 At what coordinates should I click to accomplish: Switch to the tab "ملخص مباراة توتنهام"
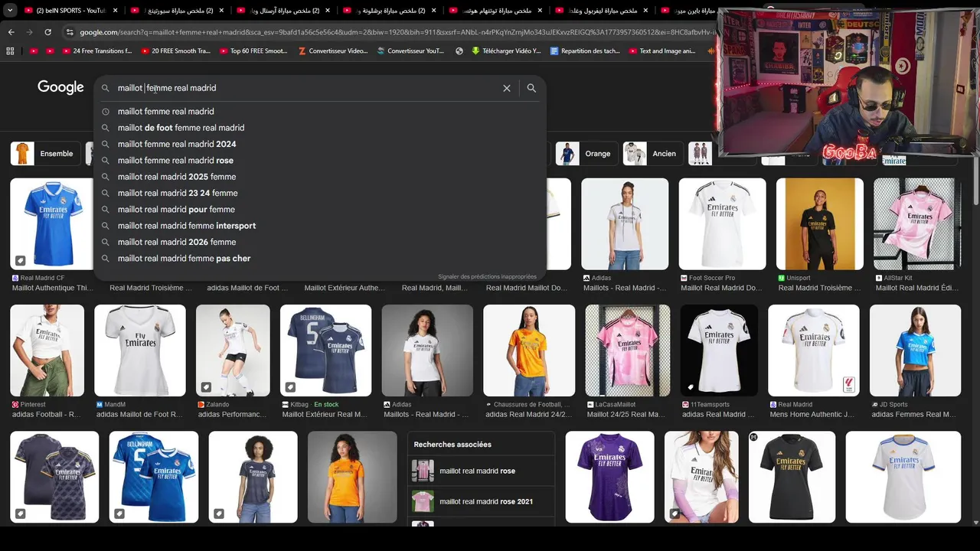click(x=498, y=11)
